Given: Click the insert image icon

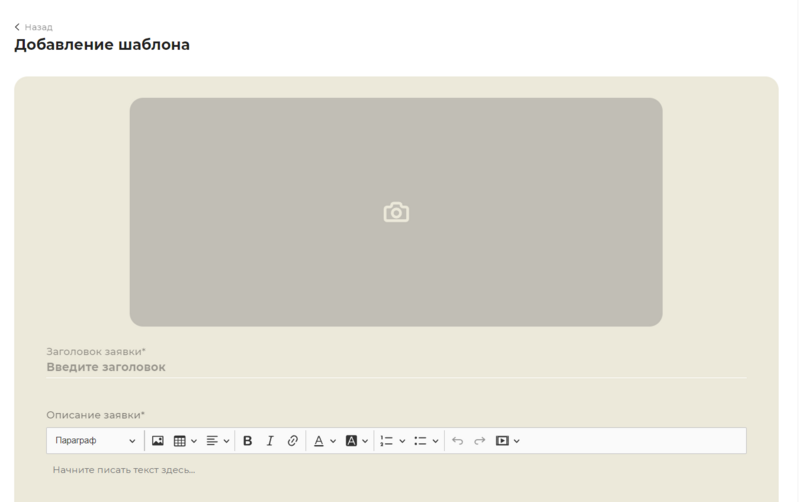Looking at the screenshot, I should [x=158, y=441].
